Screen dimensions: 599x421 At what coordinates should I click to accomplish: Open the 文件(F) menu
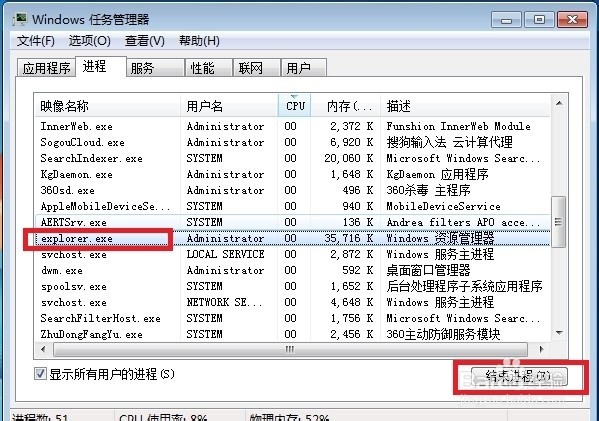(36, 40)
